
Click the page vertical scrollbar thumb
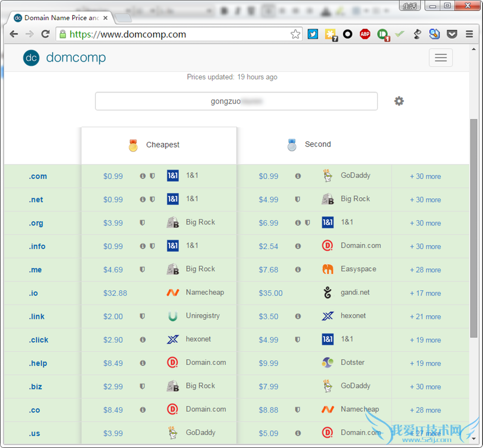474,228
